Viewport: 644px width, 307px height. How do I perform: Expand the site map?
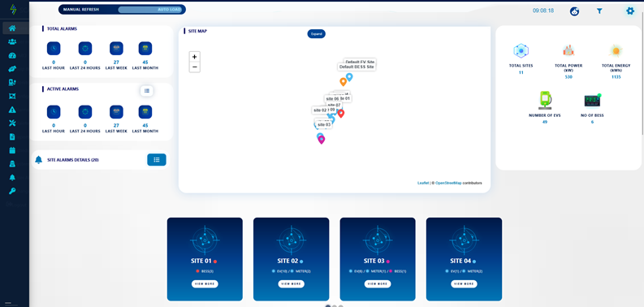316,34
